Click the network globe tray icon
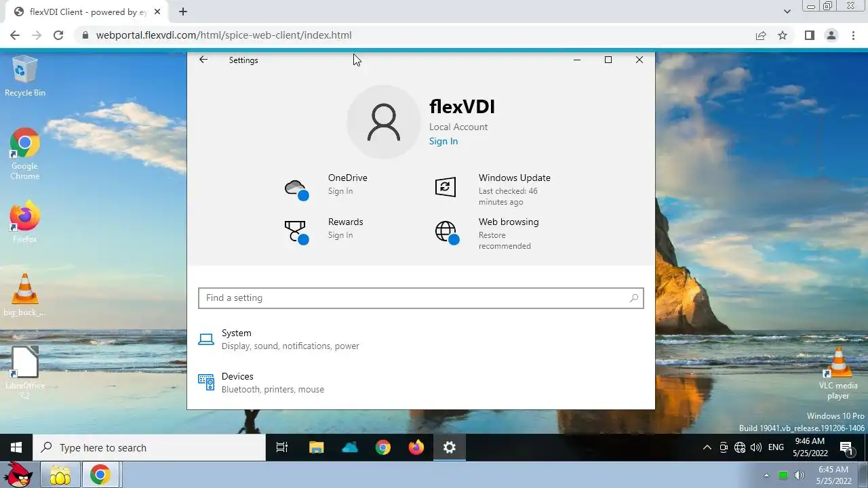This screenshot has height=488, width=868. (x=740, y=447)
